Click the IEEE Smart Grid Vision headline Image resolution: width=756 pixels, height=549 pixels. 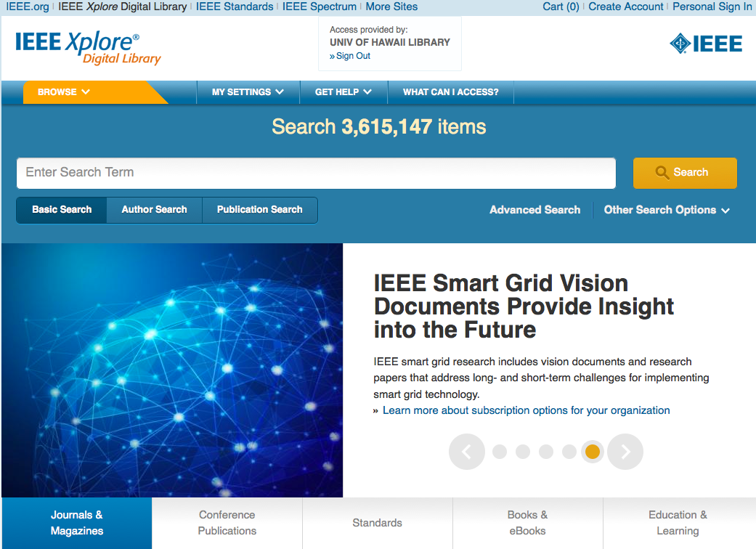click(523, 306)
